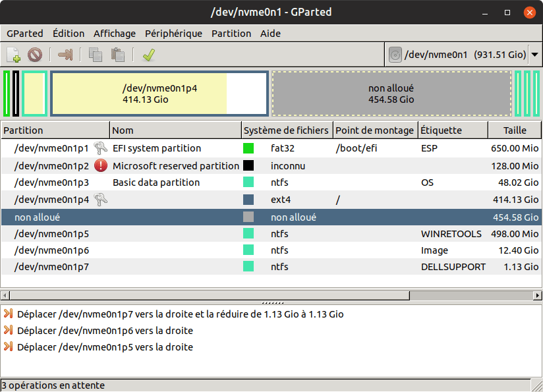
Task: Click the Paste partition toolbar icon
Action: [x=118, y=55]
